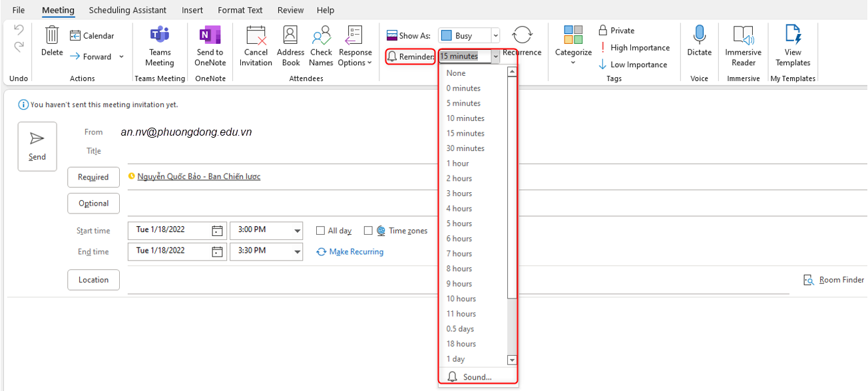Open the Address Book
The image size is (868, 391).
tap(290, 46)
